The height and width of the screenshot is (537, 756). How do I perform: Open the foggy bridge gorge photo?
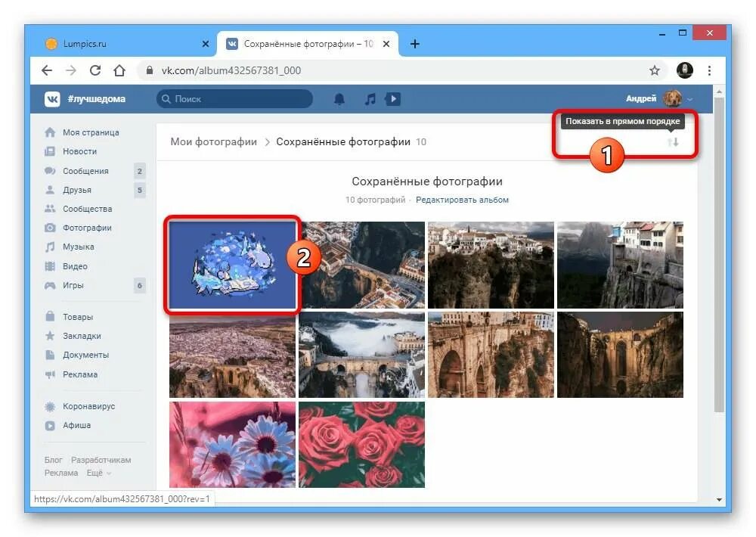pos(361,355)
